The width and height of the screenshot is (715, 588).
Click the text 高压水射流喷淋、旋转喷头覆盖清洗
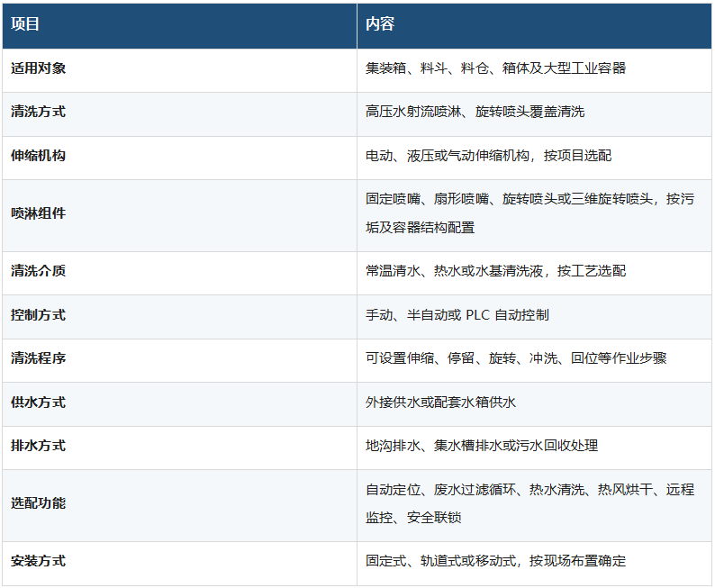tap(475, 112)
